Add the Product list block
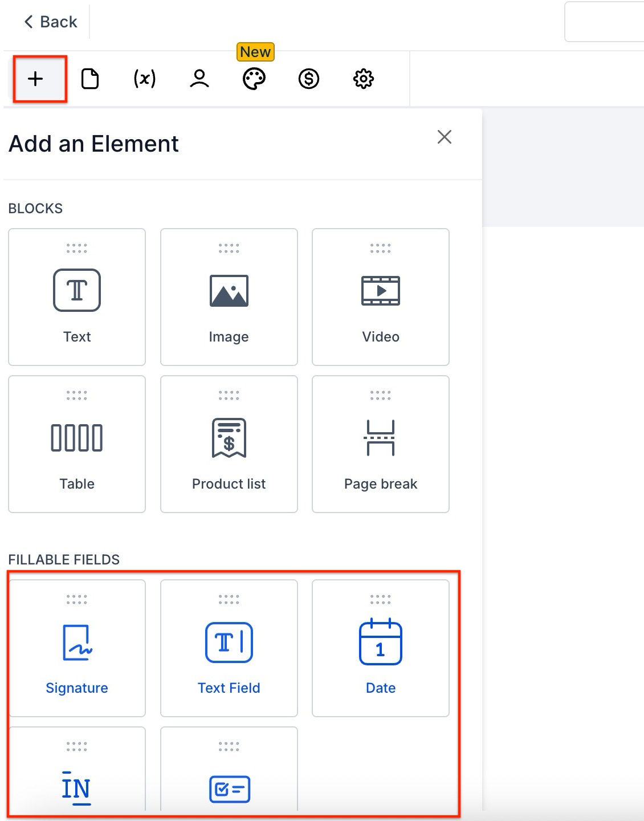This screenshot has width=644, height=821. 229,444
